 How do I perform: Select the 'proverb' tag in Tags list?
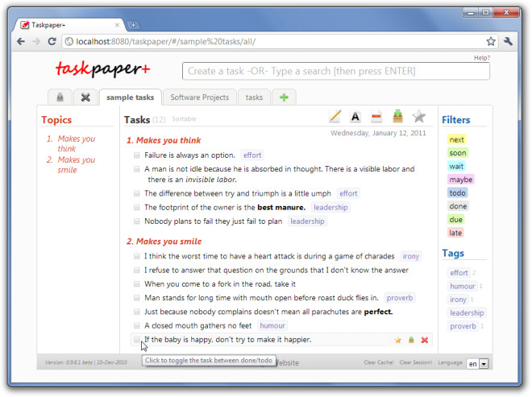tap(463, 326)
